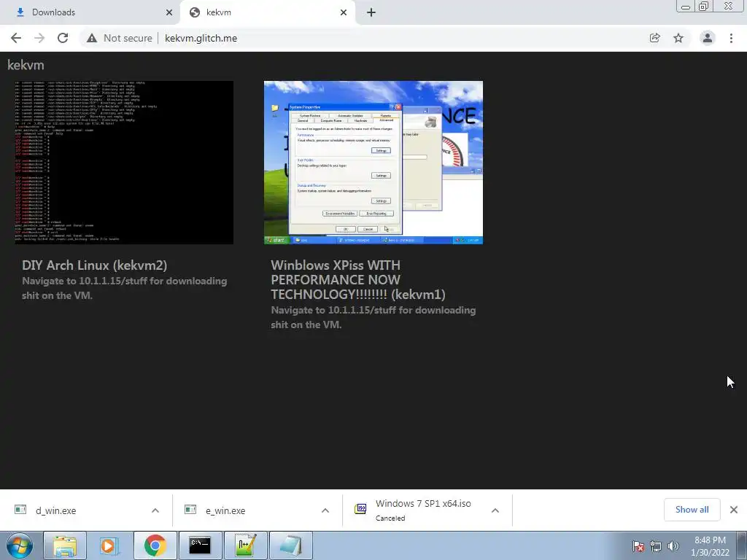The width and height of the screenshot is (747, 560).
Task: Click the network tray icon
Action: [656, 546]
